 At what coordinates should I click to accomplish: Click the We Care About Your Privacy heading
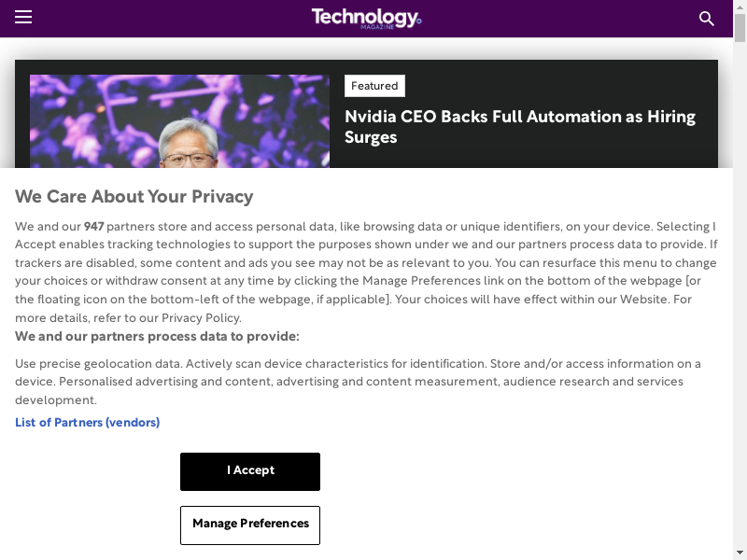(134, 197)
